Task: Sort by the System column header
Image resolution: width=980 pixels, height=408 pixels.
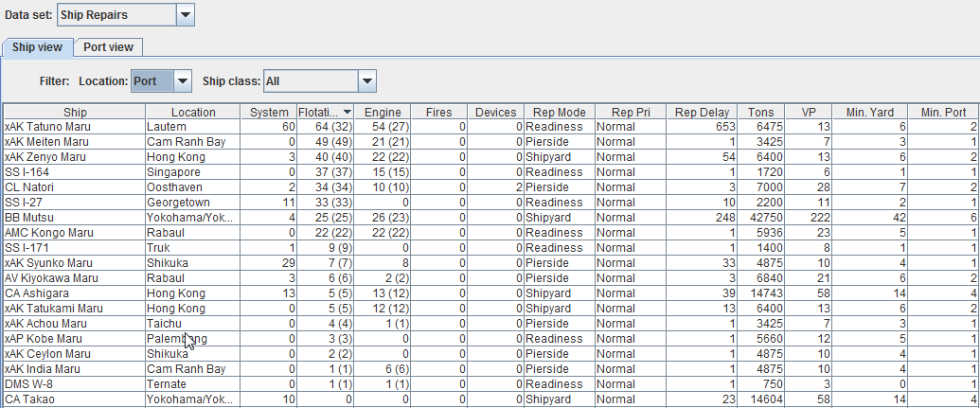Action: (x=269, y=112)
